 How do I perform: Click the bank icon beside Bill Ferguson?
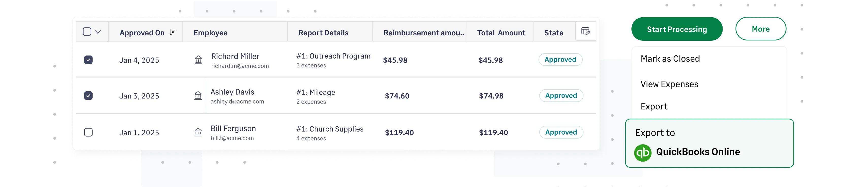click(x=199, y=132)
